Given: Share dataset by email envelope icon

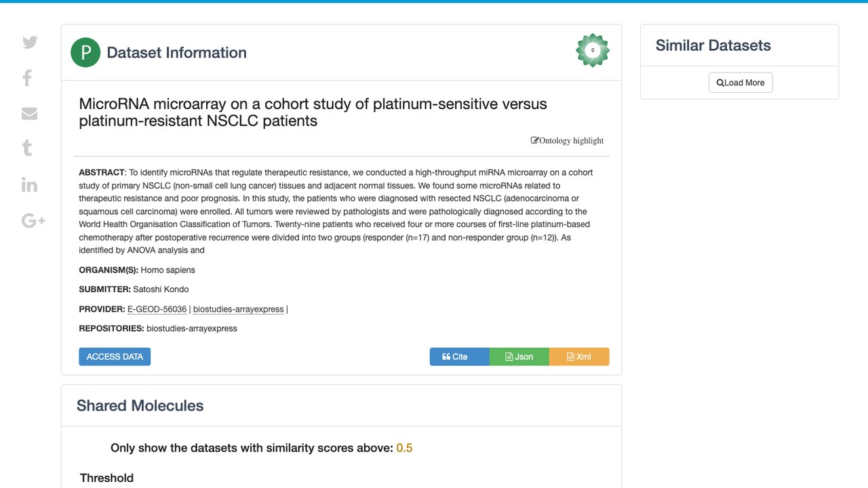Looking at the screenshot, I should (x=29, y=113).
